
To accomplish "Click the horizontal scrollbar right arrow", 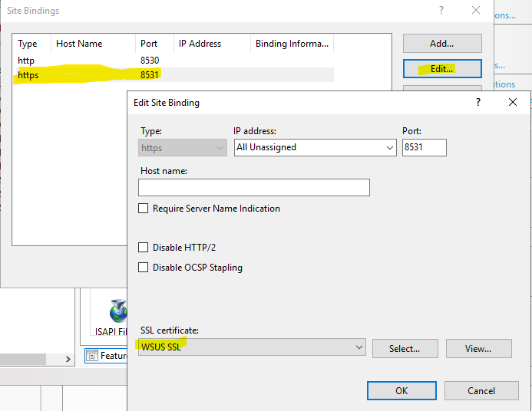I will pos(68,357).
